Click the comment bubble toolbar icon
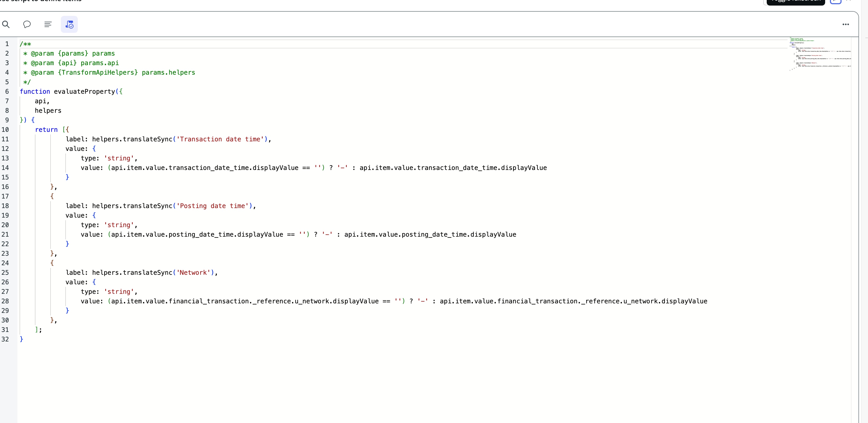This screenshot has height=423, width=868. click(27, 24)
